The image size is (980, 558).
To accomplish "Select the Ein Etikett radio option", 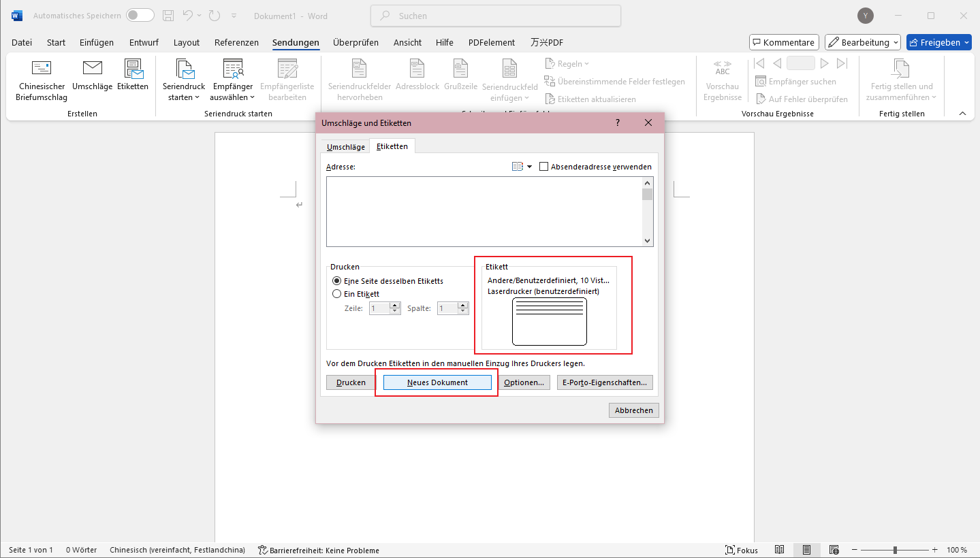I will (336, 294).
